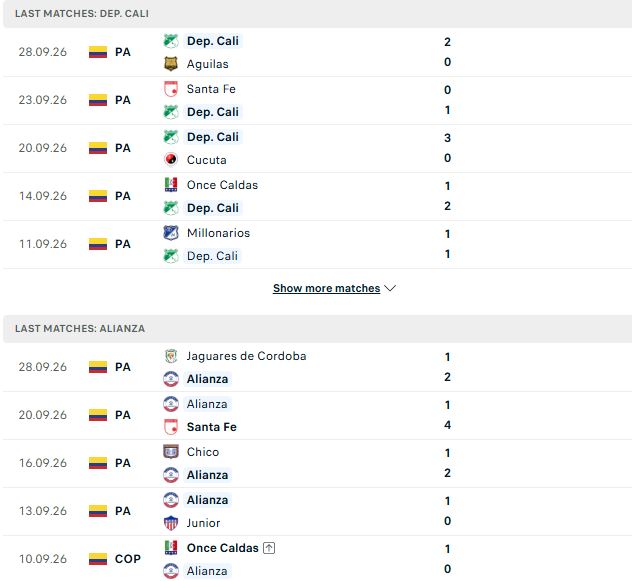Select the Last Matches: Dep. Cali header
Screen dimensions: 632x581
coord(82,13)
